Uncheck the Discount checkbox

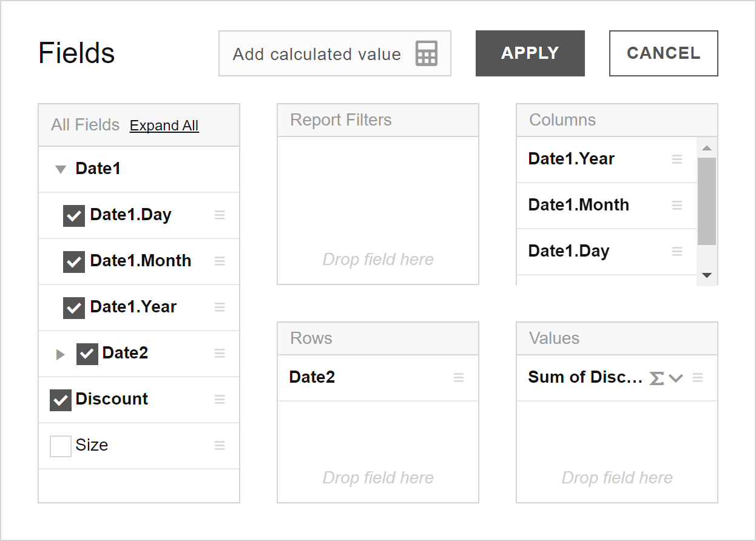tap(61, 400)
